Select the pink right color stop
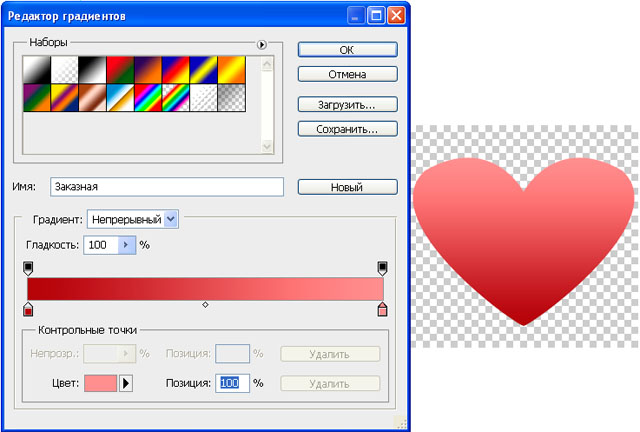 pos(382,310)
